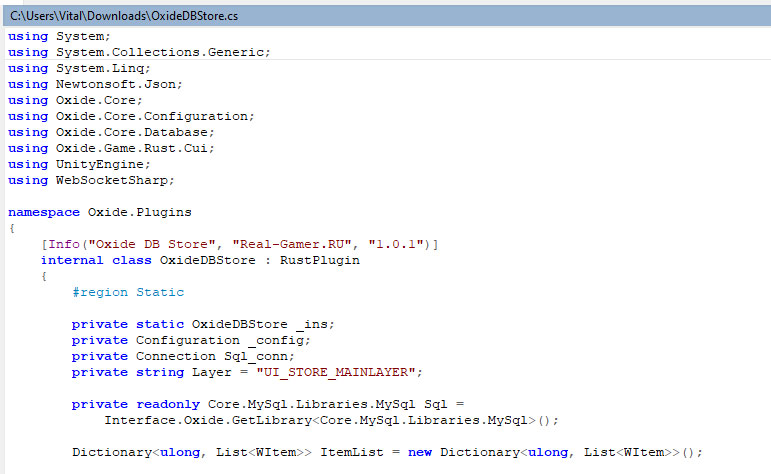
Task: Click the OxideDBStore.cs file path header
Action: tap(123, 17)
